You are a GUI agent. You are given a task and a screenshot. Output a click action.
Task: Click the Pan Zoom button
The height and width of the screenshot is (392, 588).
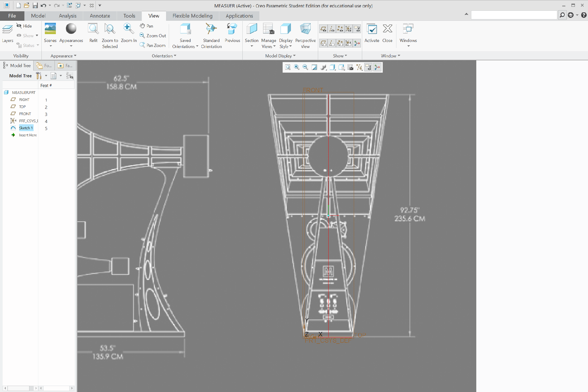click(153, 45)
